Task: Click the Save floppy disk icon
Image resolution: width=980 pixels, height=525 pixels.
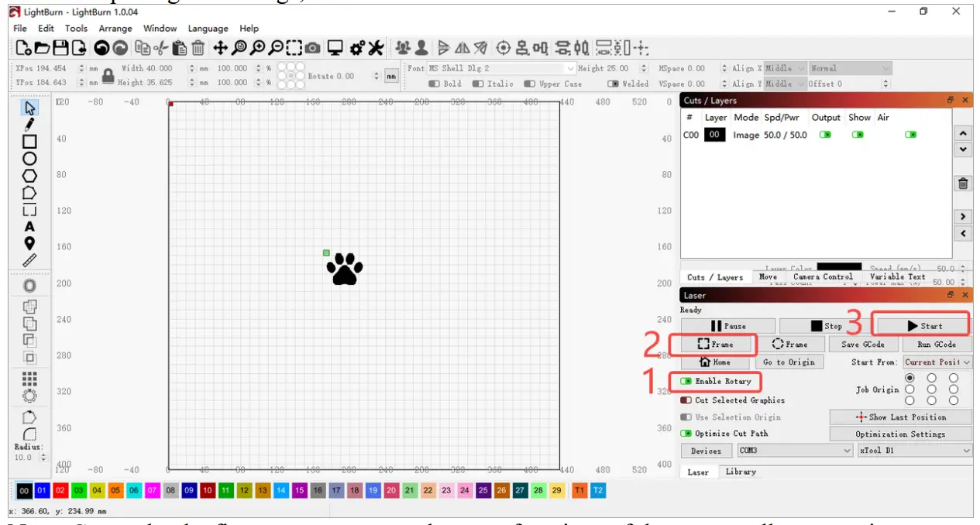Action: (60, 48)
